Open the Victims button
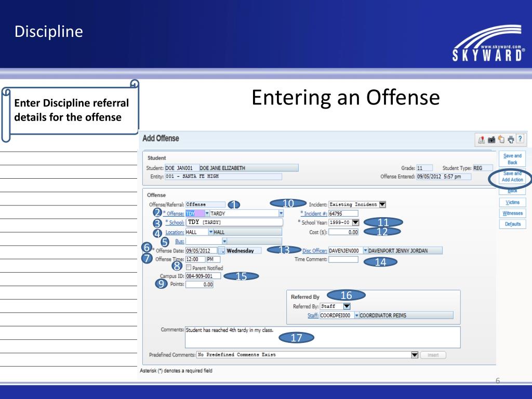This screenshot has width=532, height=399. pyautogui.click(x=512, y=202)
